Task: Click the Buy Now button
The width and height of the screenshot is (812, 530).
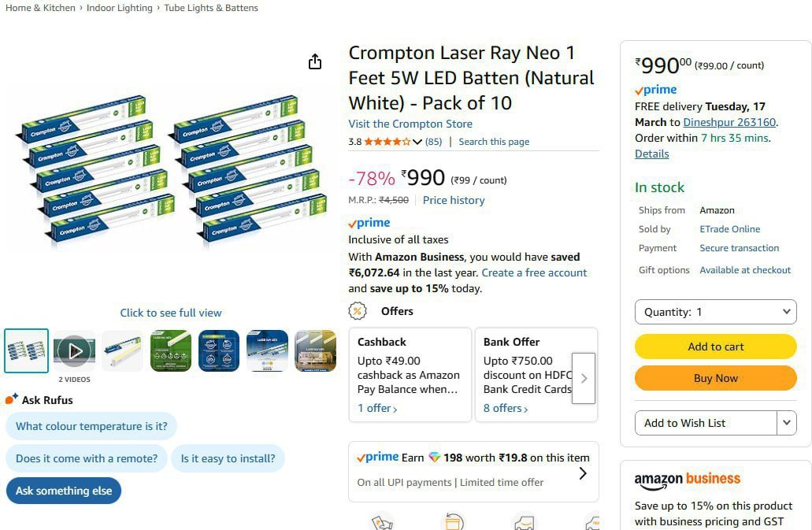Action: point(715,378)
